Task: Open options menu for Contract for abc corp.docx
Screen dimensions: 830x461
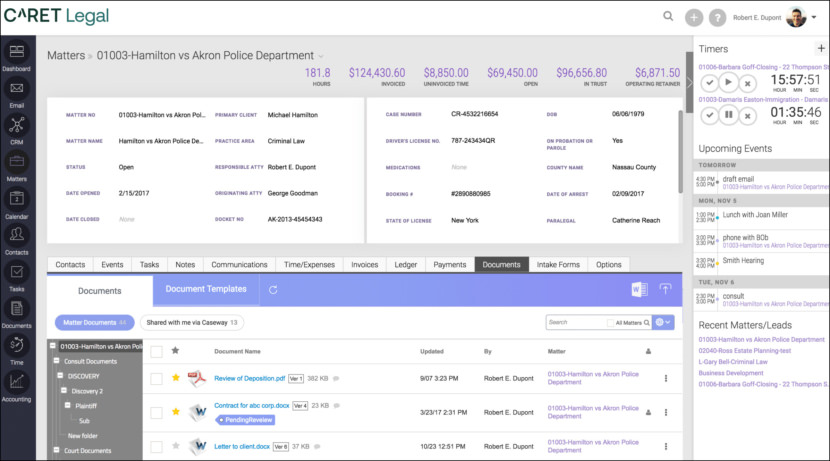Action: pos(666,412)
